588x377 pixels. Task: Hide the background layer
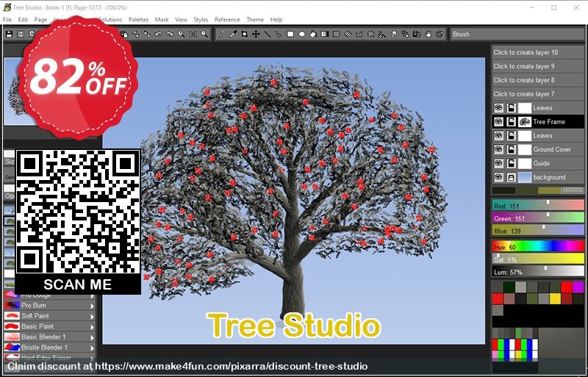tap(498, 177)
